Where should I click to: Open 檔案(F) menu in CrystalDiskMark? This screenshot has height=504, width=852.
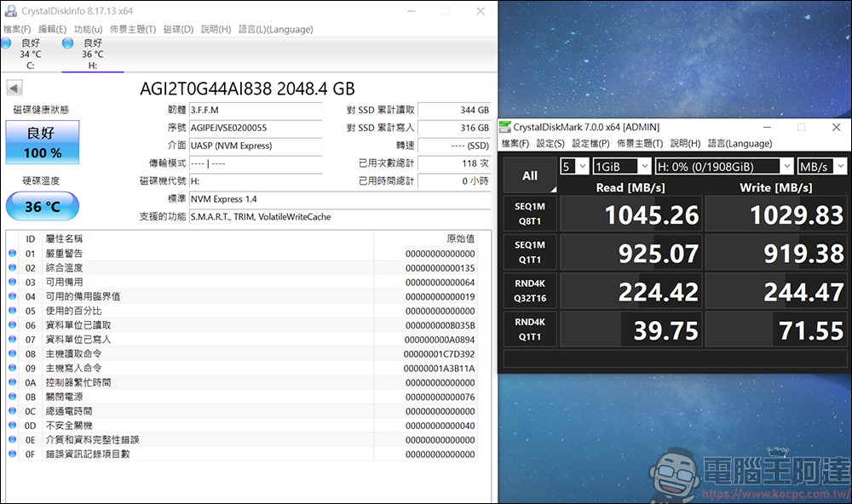[x=515, y=143]
